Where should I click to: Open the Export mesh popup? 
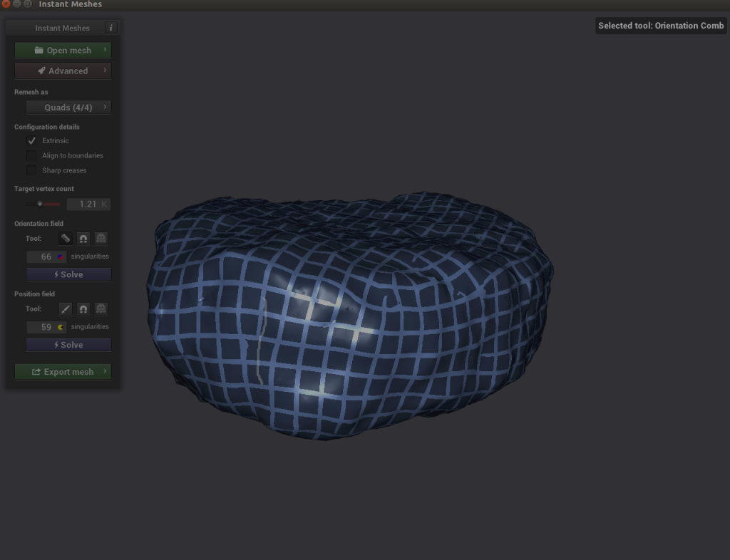pyautogui.click(x=63, y=372)
